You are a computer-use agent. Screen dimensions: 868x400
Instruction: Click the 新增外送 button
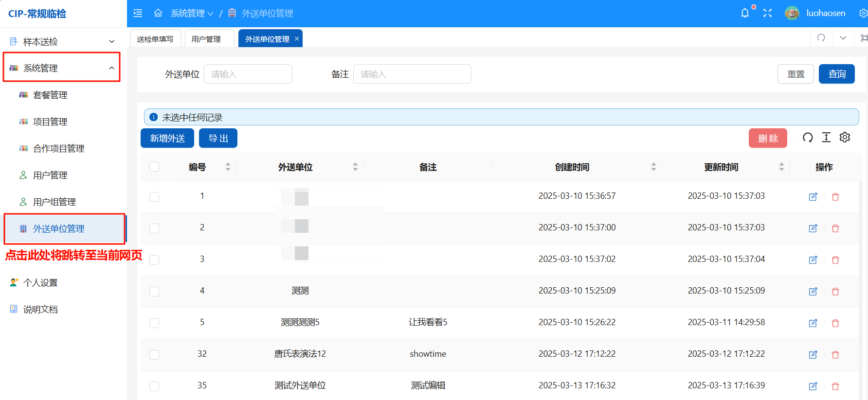click(x=167, y=139)
